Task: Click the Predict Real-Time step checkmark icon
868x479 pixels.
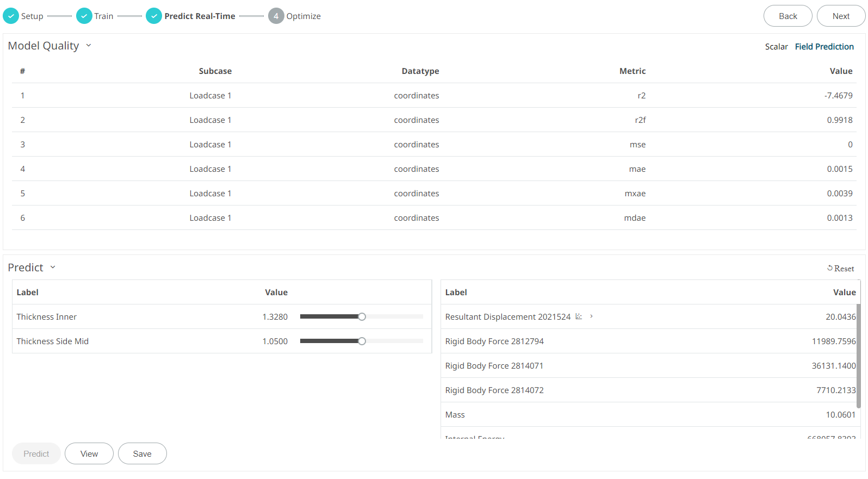Action: tap(154, 16)
